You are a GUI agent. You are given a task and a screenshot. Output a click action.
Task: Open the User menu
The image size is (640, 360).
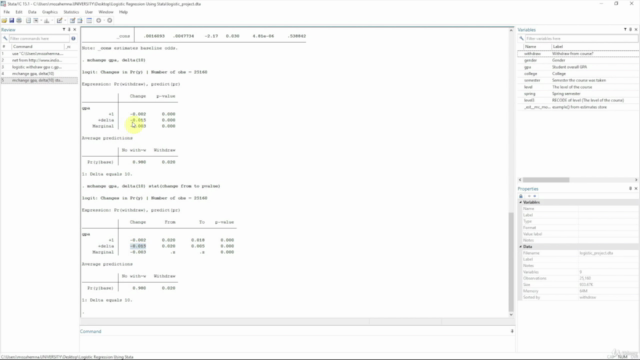point(89,12)
